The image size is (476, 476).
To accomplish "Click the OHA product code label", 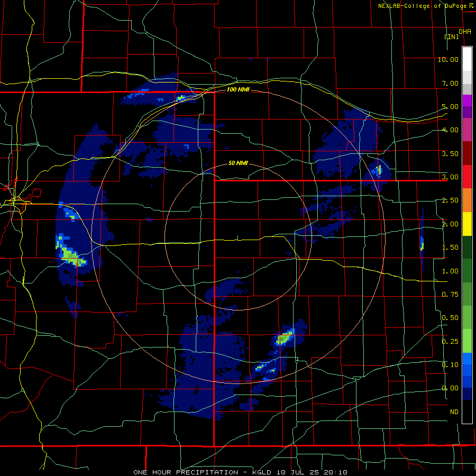I will [x=465, y=32].
